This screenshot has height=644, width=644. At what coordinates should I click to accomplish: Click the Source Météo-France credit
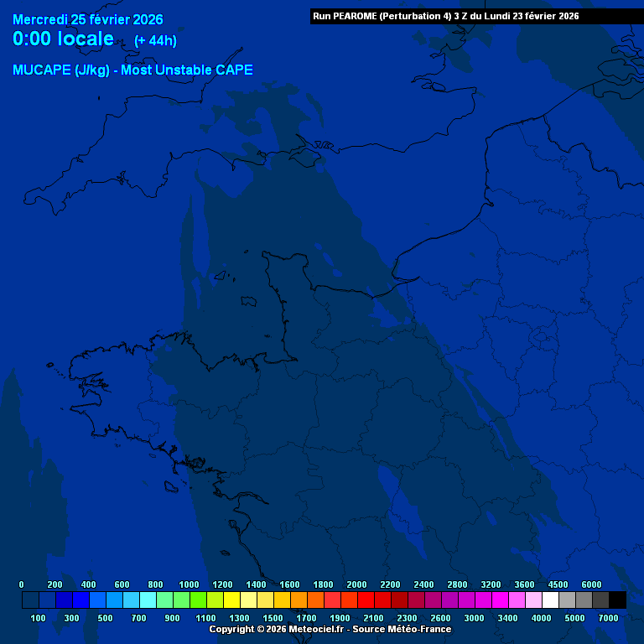click(402, 629)
